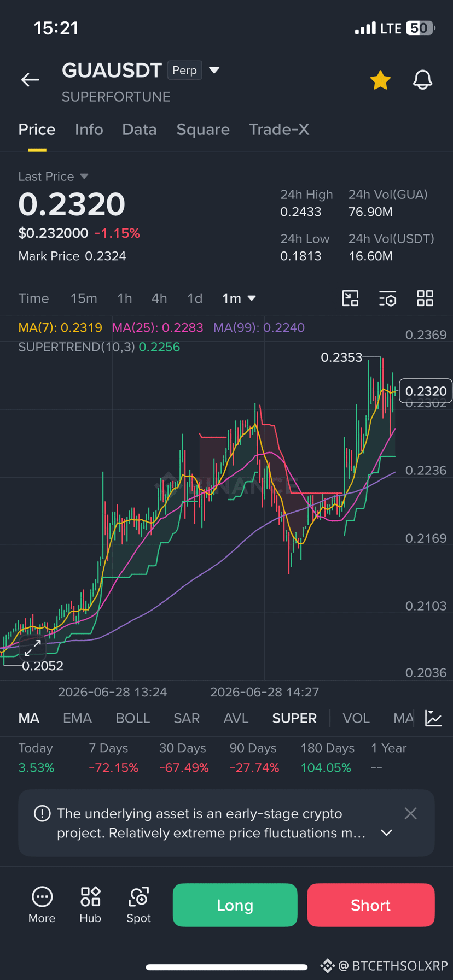Toggle the BOLL indicator
The image size is (453, 980).
pos(132,718)
